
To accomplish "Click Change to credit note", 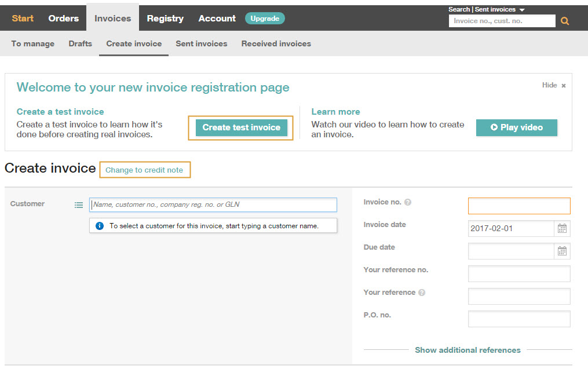I will [x=145, y=170].
